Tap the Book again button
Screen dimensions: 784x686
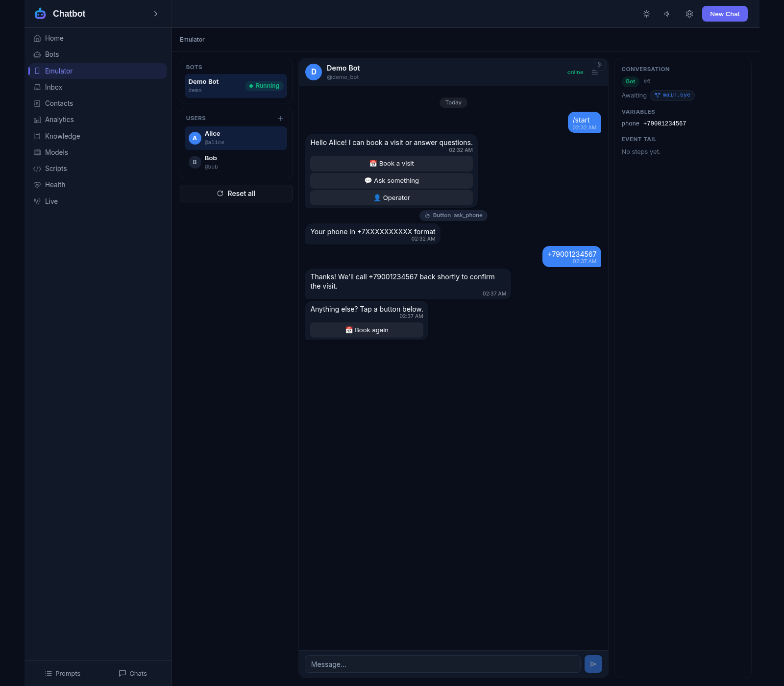(367, 330)
